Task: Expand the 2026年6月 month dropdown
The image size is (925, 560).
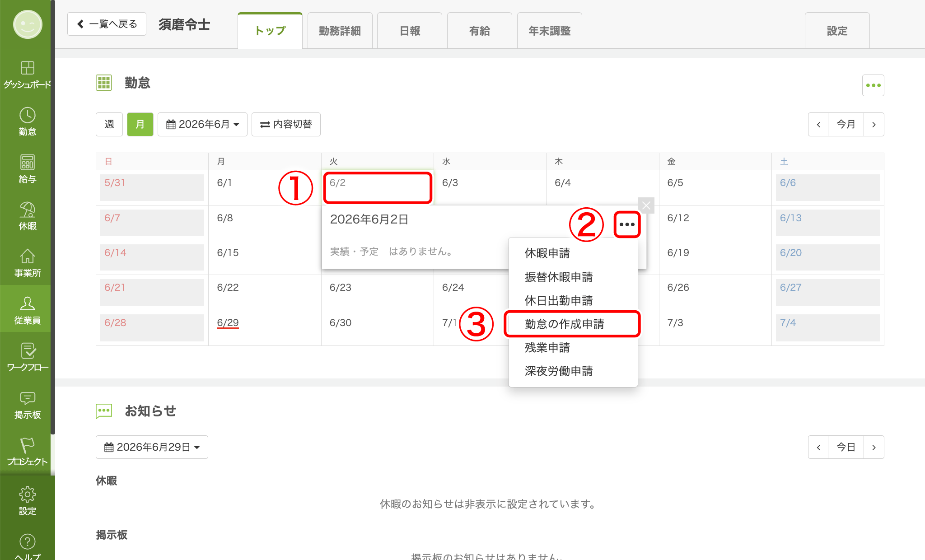Action: tap(202, 124)
